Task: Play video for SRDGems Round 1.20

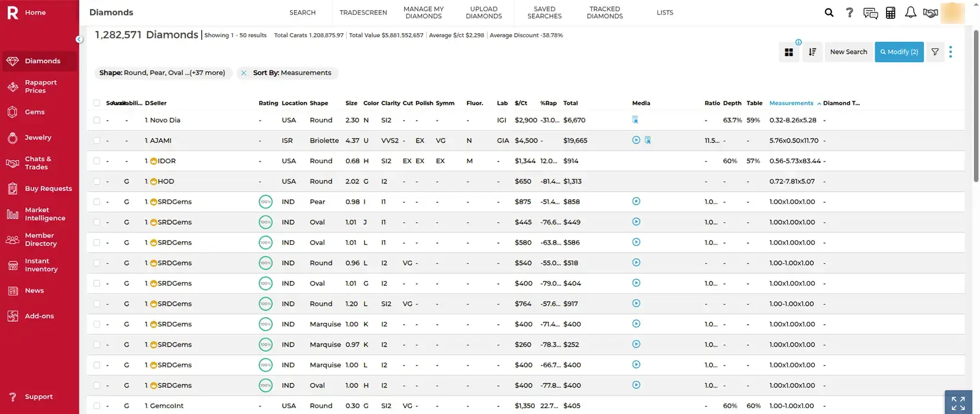Action: (636, 303)
